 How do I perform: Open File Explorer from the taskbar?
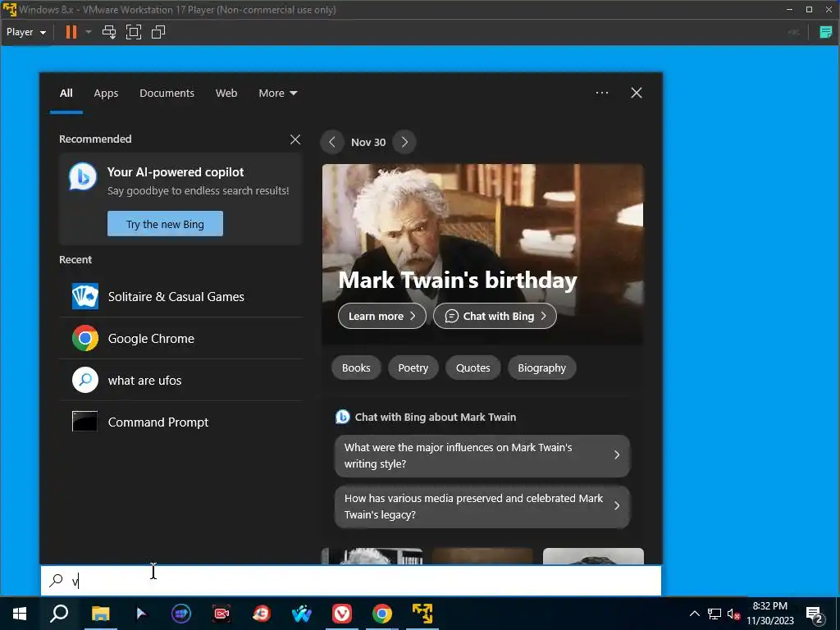[100, 614]
